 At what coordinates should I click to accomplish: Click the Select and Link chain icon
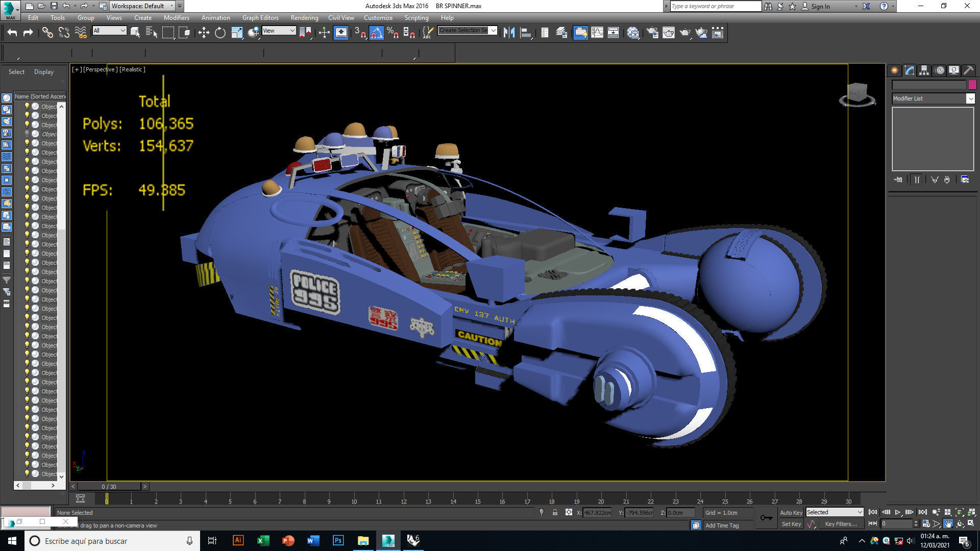tap(47, 33)
